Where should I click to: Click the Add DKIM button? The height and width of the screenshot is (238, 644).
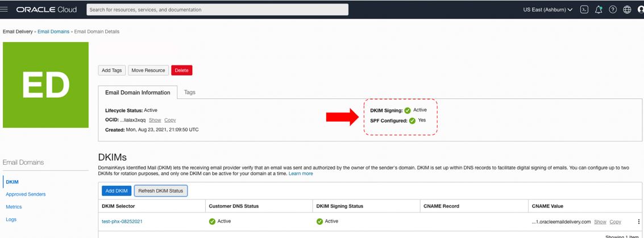(116, 191)
